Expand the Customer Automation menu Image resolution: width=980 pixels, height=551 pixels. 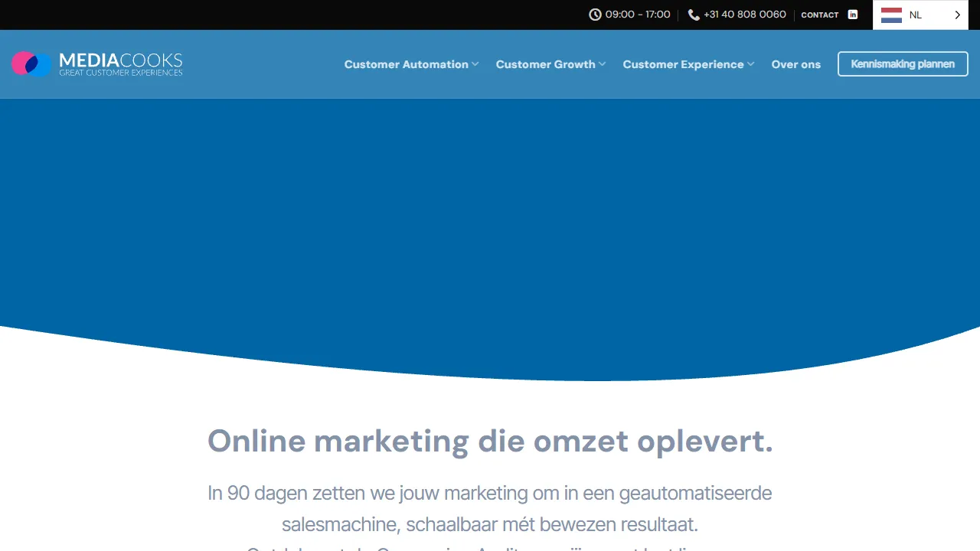[406, 64]
